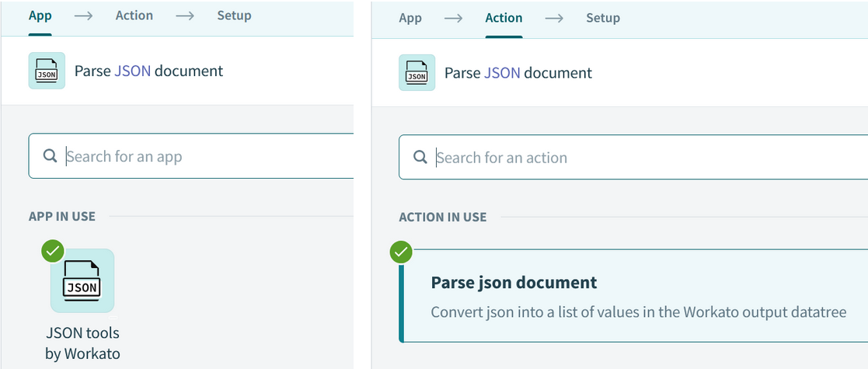Click the search magnifier in app search
Viewport: 868px width, 369px height.
[51, 156]
